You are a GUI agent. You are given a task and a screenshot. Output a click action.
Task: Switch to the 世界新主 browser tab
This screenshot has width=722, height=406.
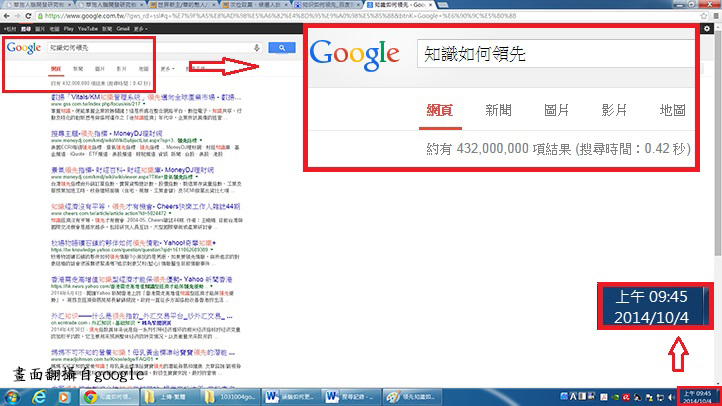pos(183,5)
